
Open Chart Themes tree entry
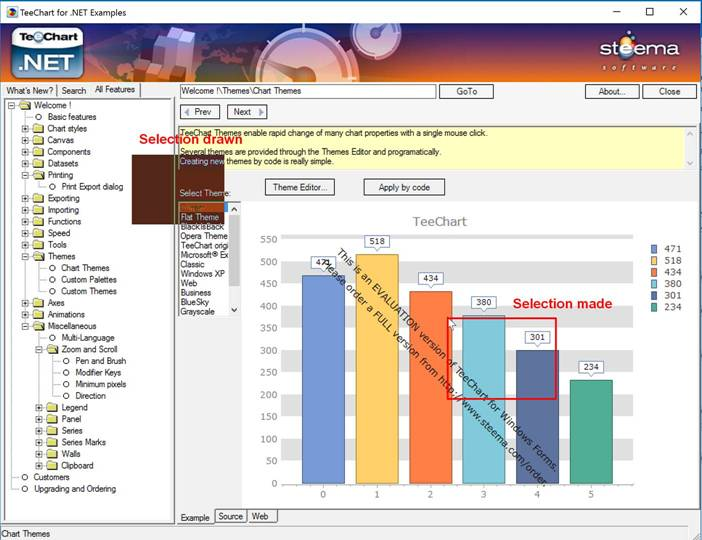85,268
